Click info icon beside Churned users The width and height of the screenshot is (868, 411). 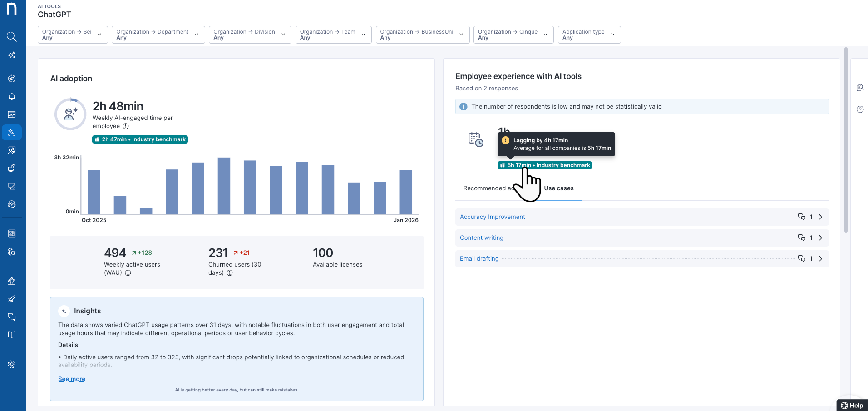230,273
